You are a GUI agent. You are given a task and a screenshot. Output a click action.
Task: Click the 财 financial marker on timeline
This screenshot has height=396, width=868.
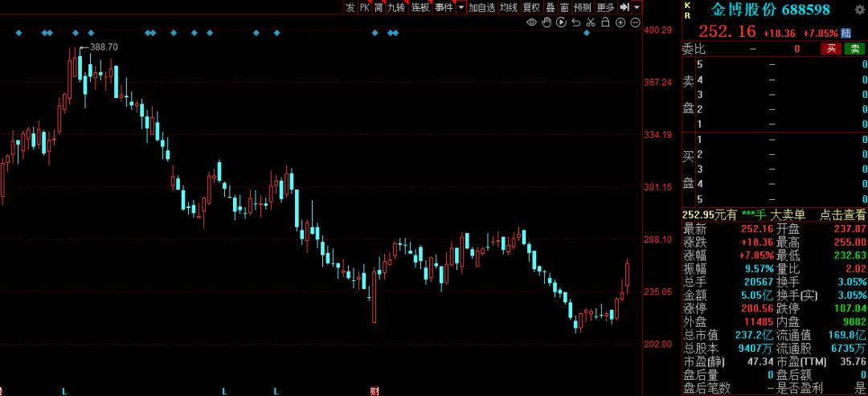tap(375, 391)
